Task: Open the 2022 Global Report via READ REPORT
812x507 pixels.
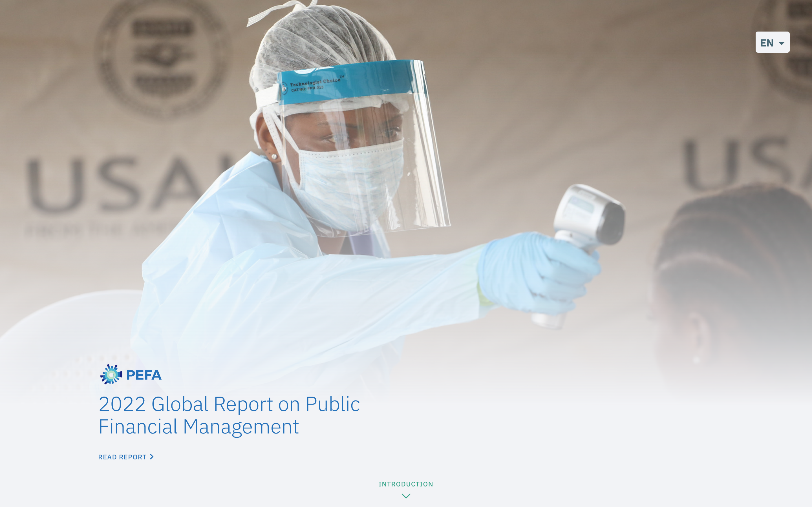Action: [122, 457]
